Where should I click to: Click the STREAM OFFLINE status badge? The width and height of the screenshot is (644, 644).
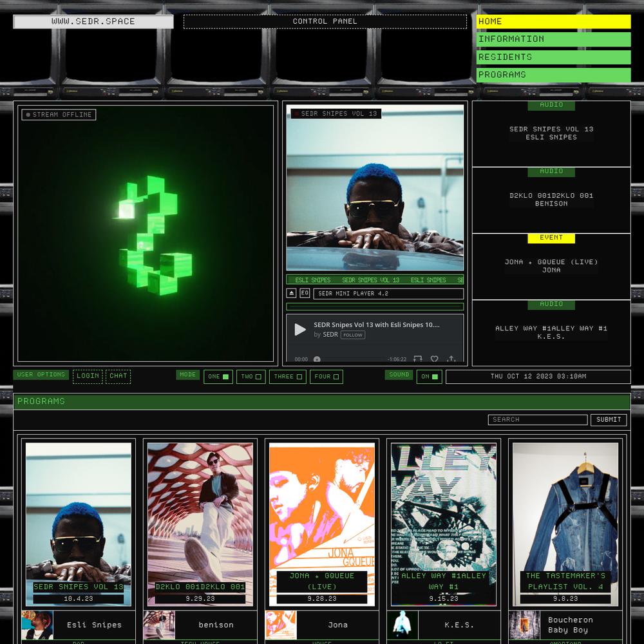coord(59,115)
